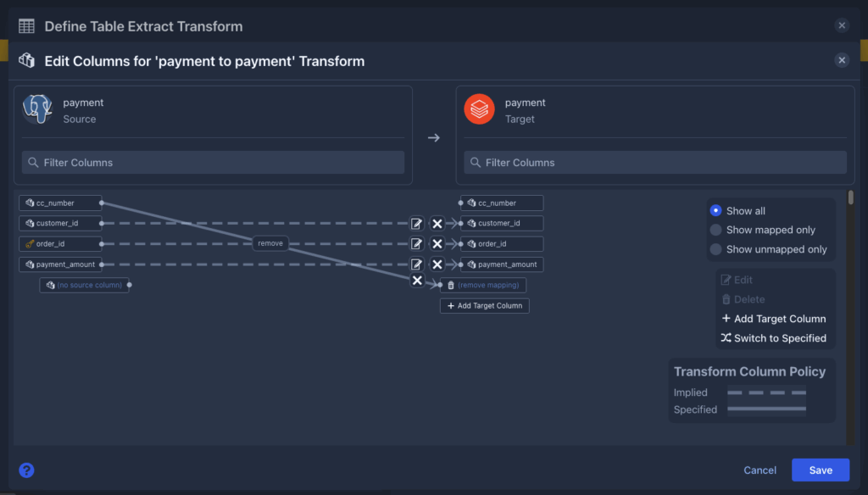Select the Show all radio button
This screenshot has height=495, width=868.
[x=715, y=210]
